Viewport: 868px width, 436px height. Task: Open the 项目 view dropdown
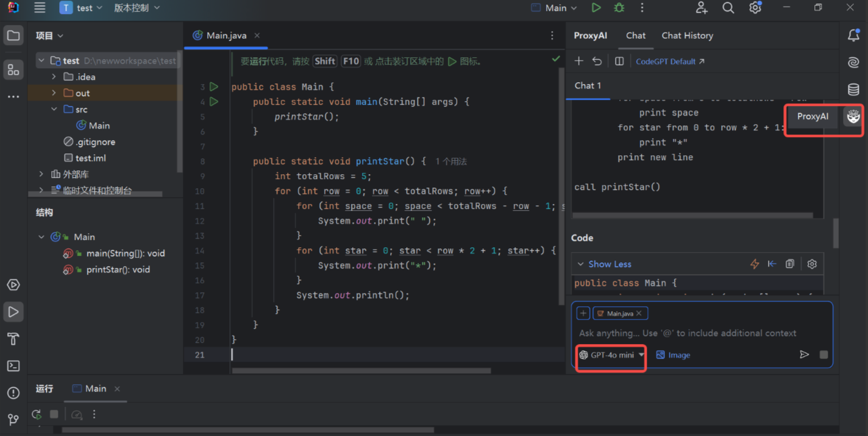click(49, 36)
